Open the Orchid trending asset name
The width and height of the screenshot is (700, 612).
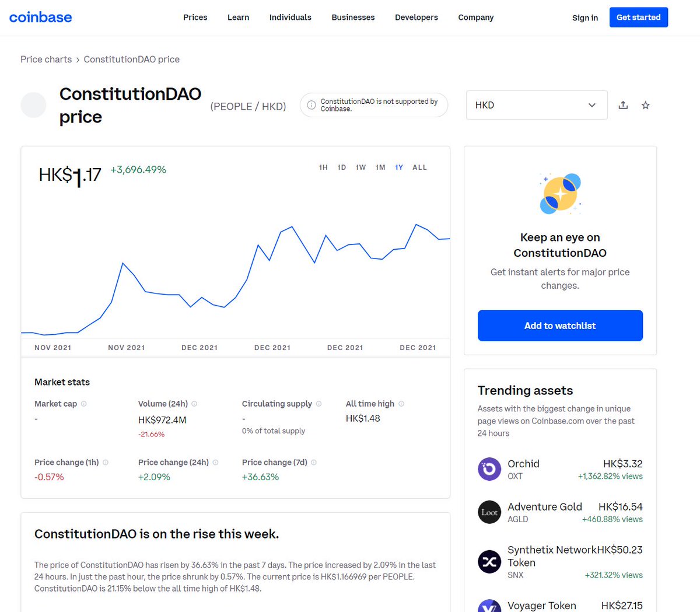tap(523, 464)
